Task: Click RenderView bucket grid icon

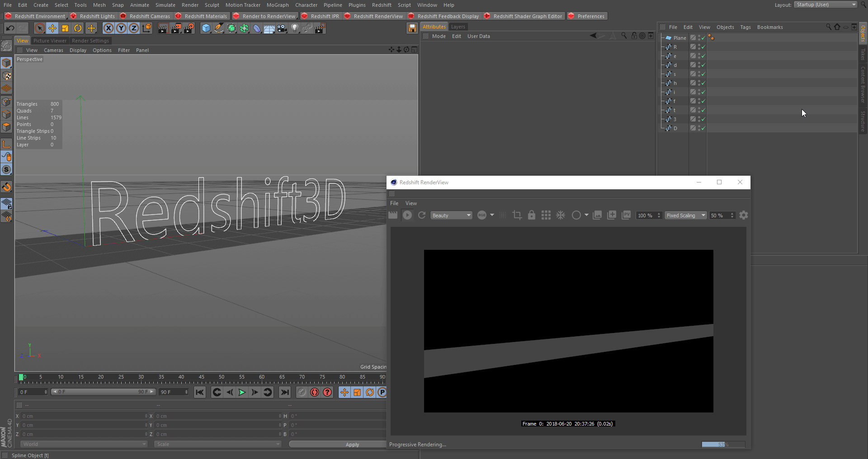Action: (x=546, y=215)
